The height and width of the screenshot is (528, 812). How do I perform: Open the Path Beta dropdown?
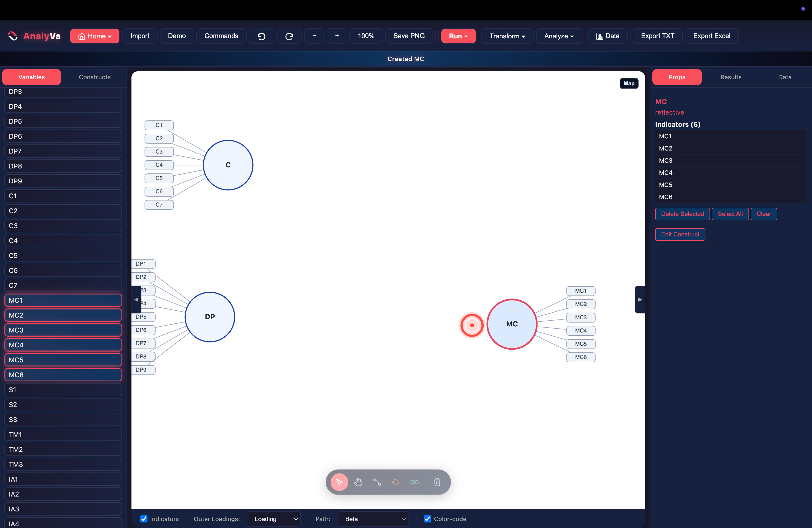(373, 519)
